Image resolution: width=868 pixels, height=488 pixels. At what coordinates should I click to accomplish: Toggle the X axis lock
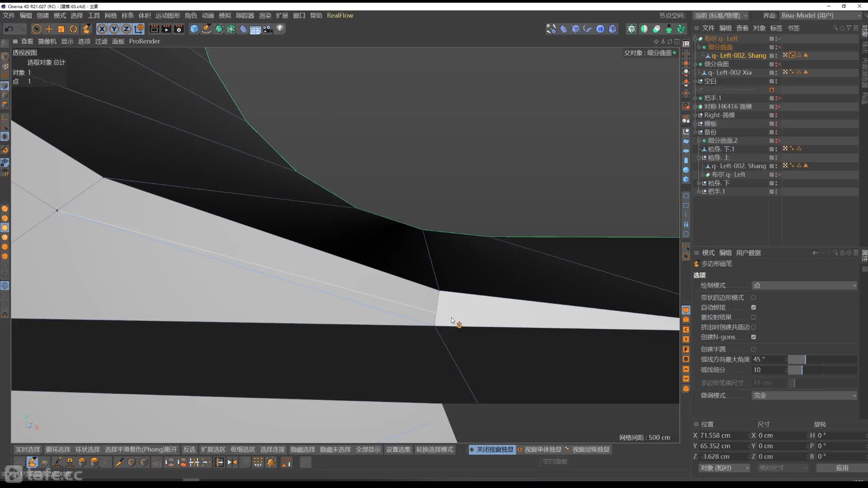pyautogui.click(x=102, y=29)
